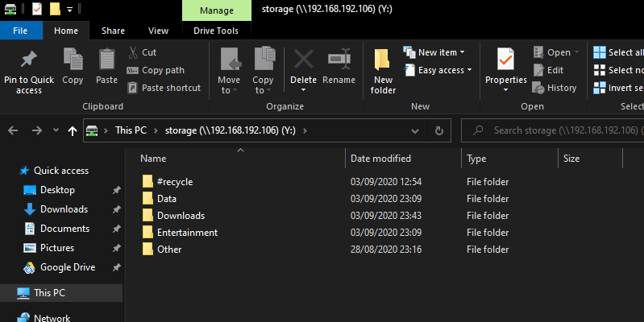This screenshot has width=644, height=322.
Task: Click the Cut scissors icon
Action: point(132,52)
